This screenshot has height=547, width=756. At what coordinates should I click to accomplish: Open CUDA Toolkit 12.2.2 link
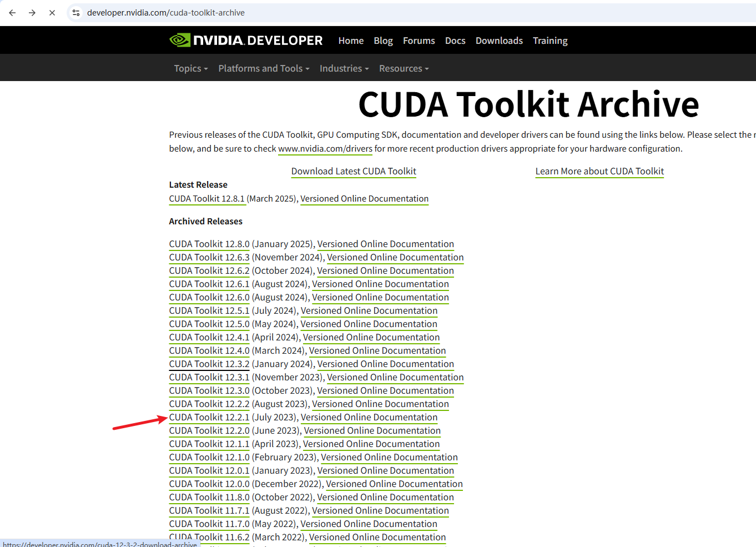[209, 404]
